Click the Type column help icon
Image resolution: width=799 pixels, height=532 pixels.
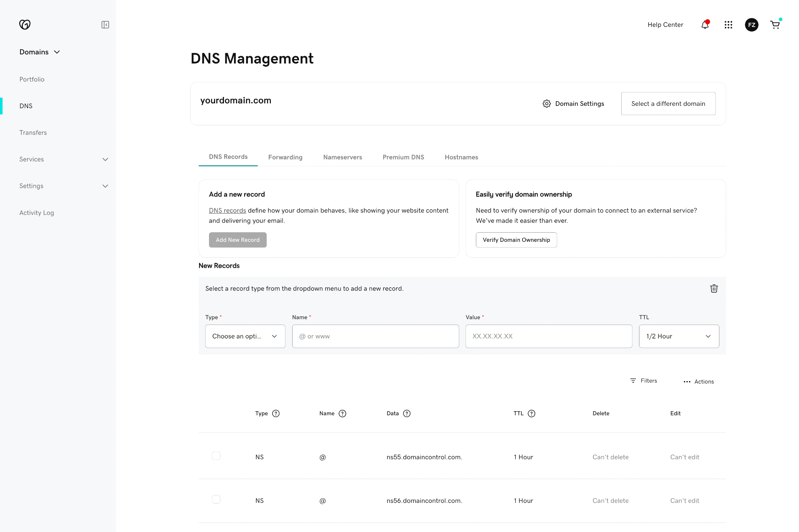(x=276, y=413)
